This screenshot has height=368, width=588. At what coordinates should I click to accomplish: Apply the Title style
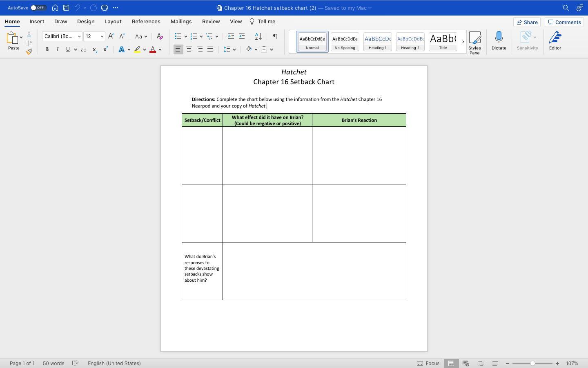tap(443, 42)
